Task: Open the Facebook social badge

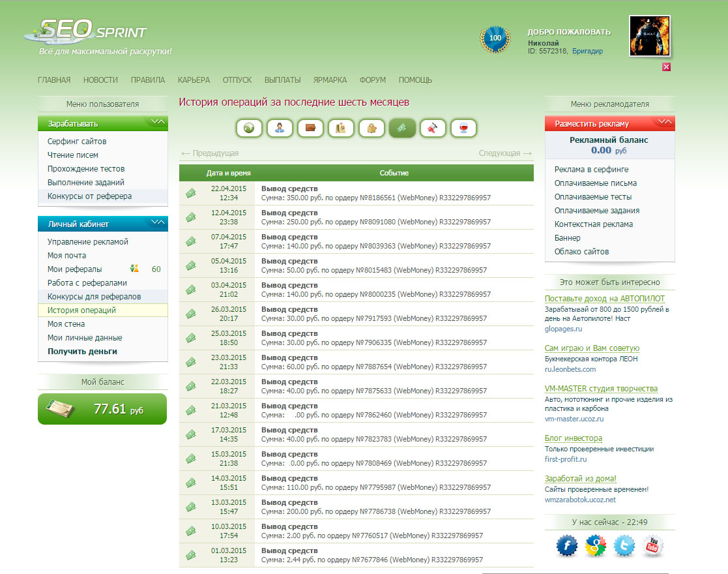Action: [567, 545]
